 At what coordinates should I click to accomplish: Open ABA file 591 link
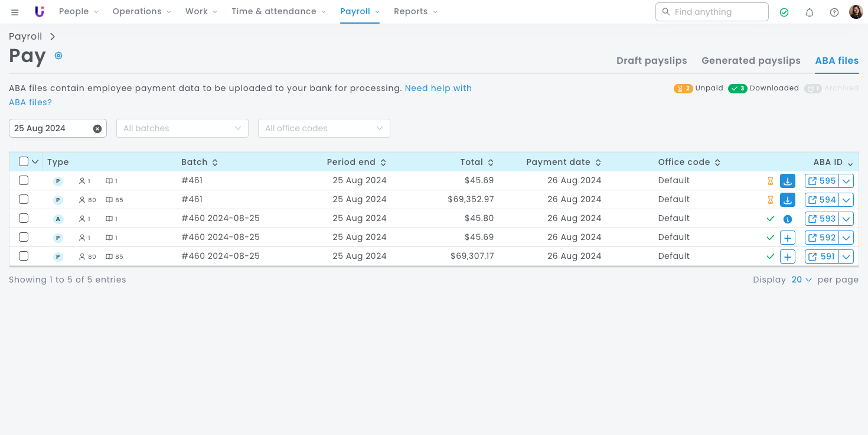pos(822,257)
